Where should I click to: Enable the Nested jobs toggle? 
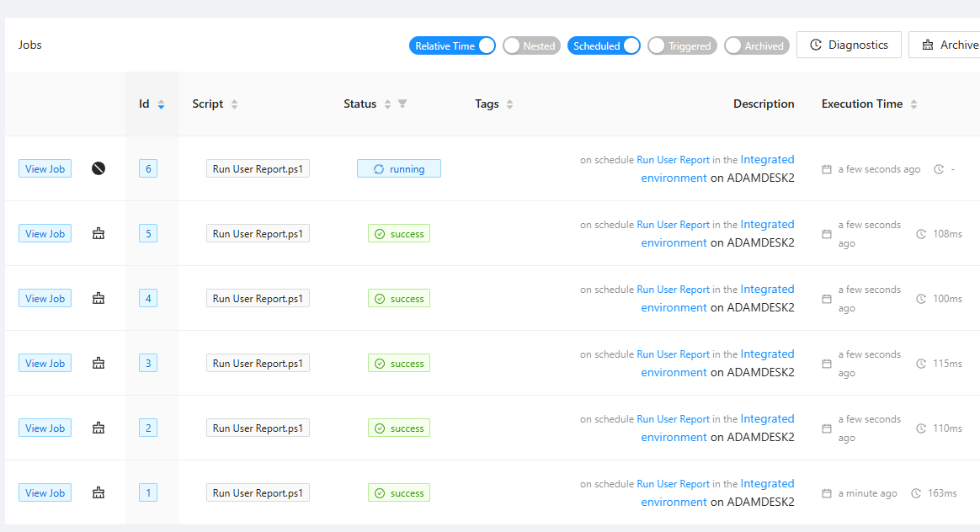[531, 45]
